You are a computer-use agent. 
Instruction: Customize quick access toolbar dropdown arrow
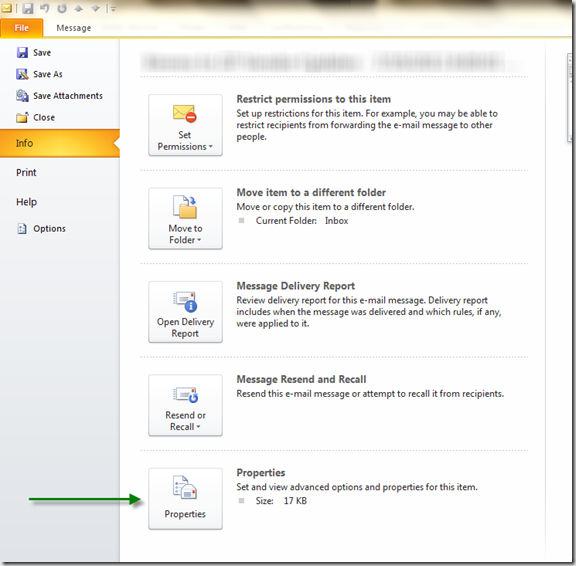(x=112, y=8)
